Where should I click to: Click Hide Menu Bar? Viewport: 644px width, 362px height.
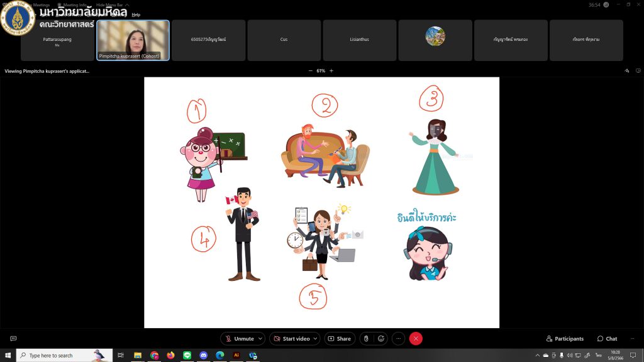[x=109, y=5]
